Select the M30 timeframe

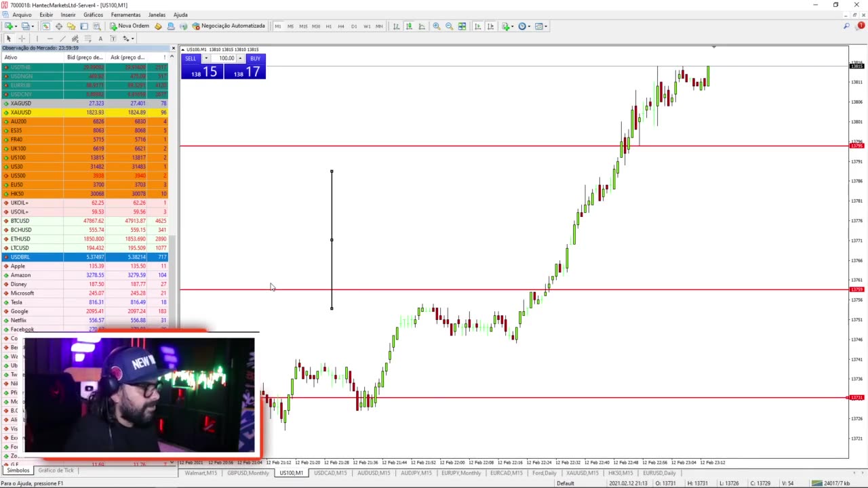(316, 26)
